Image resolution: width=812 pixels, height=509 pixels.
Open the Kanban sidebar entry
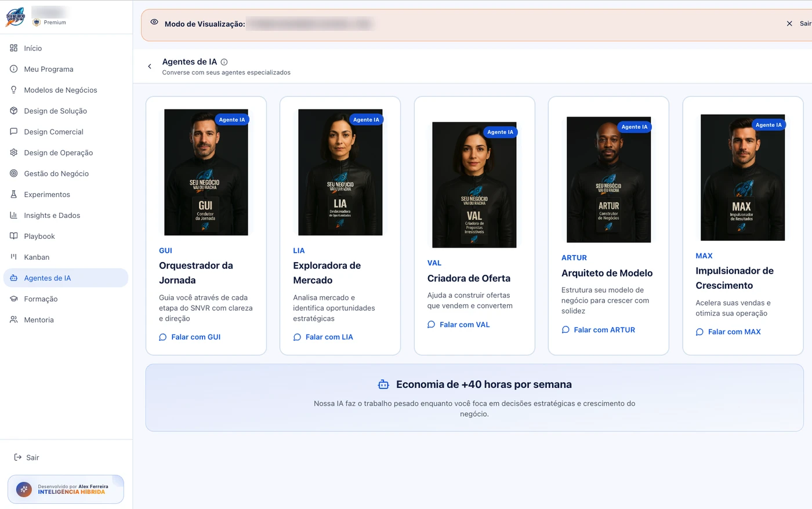[x=66, y=257]
